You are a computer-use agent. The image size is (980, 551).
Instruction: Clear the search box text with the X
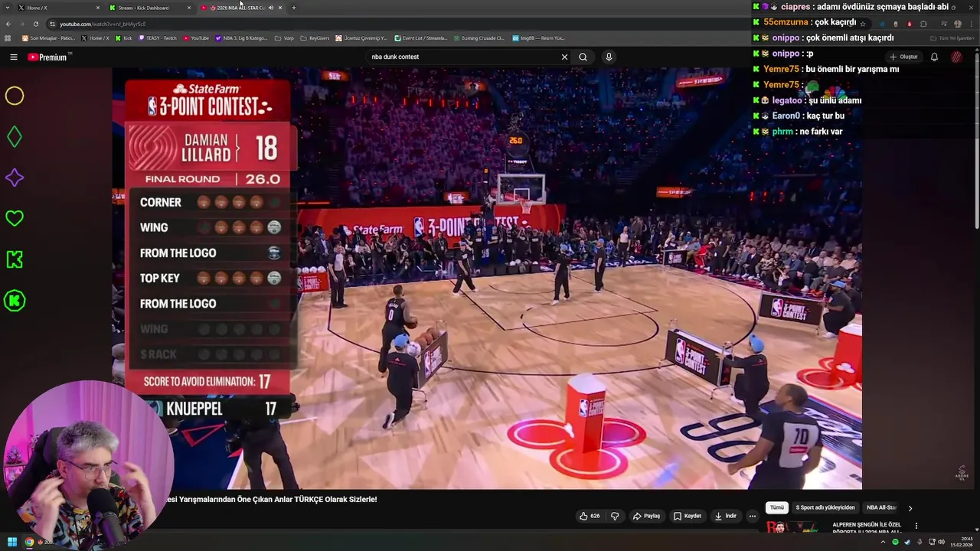(x=564, y=57)
